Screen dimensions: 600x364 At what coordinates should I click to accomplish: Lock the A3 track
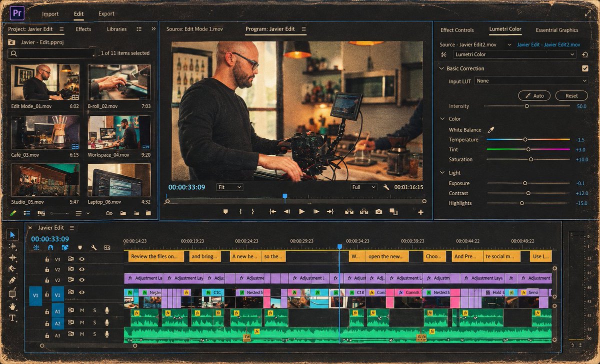point(47,336)
